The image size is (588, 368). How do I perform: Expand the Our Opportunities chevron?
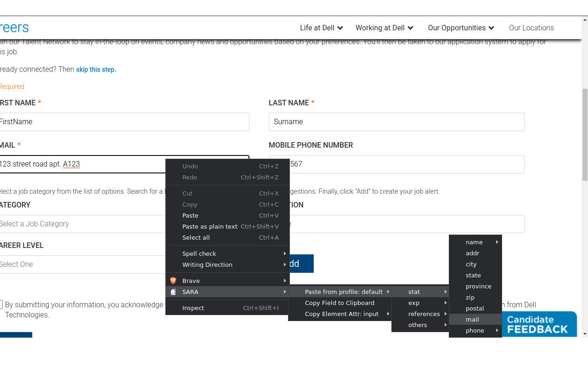click(492, 28)
